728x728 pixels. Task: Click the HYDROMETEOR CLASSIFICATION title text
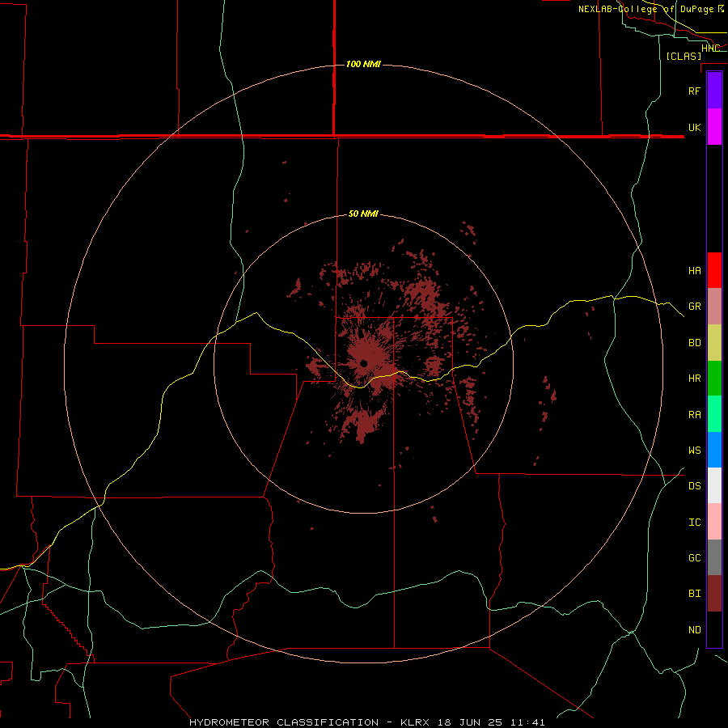click(x=284, y=722)
